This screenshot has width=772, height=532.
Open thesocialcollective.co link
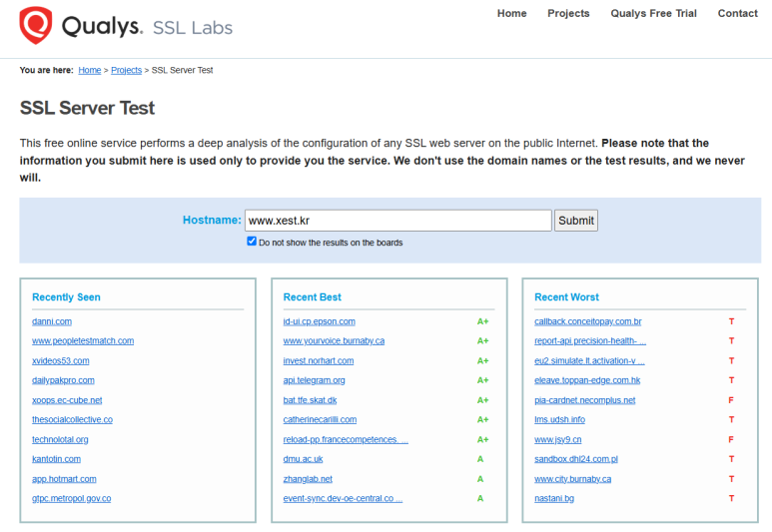72,420
